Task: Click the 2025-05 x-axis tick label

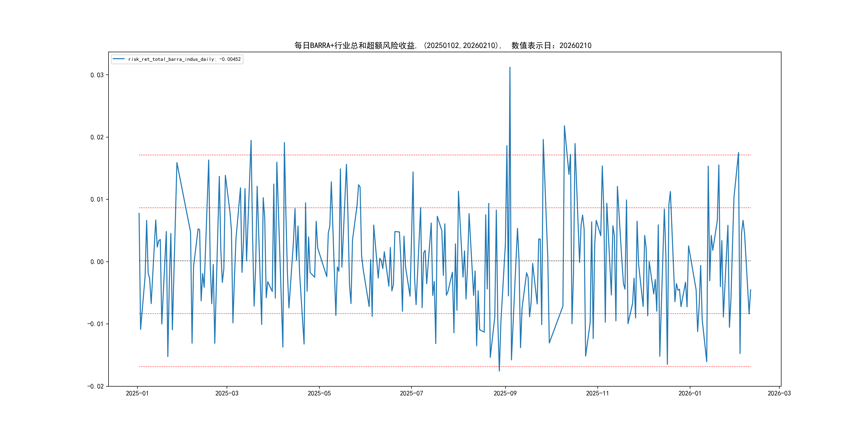Action: (319, 393)
